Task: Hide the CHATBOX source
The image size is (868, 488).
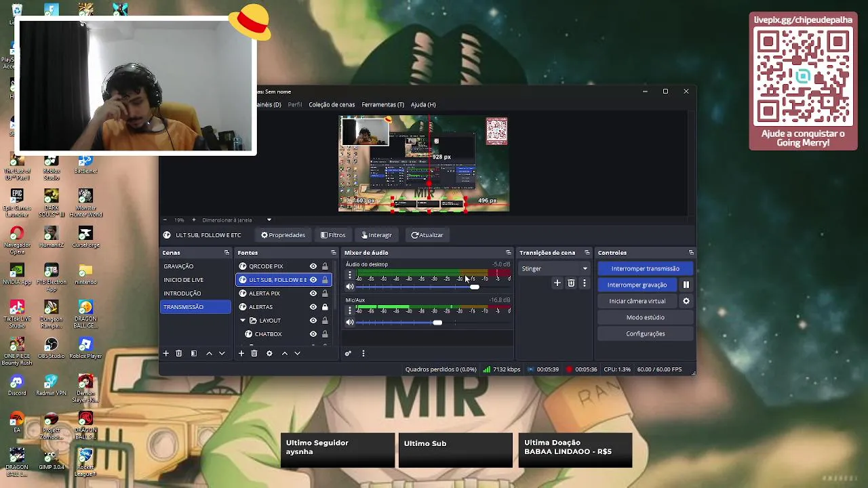Action: (313, 334)
